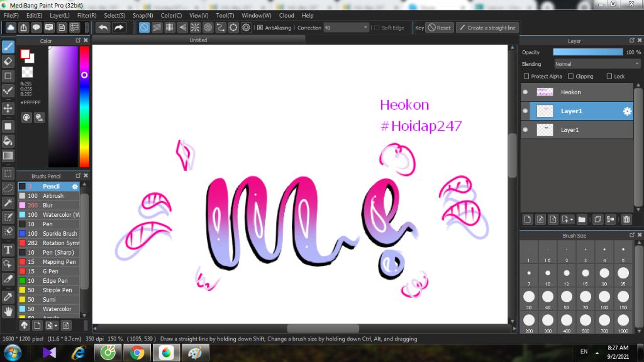Image resolution: width=644 pixels, height=362 pixels.
Task: Open add layer type dropdown arrow
Action: [x=572, y=220]
